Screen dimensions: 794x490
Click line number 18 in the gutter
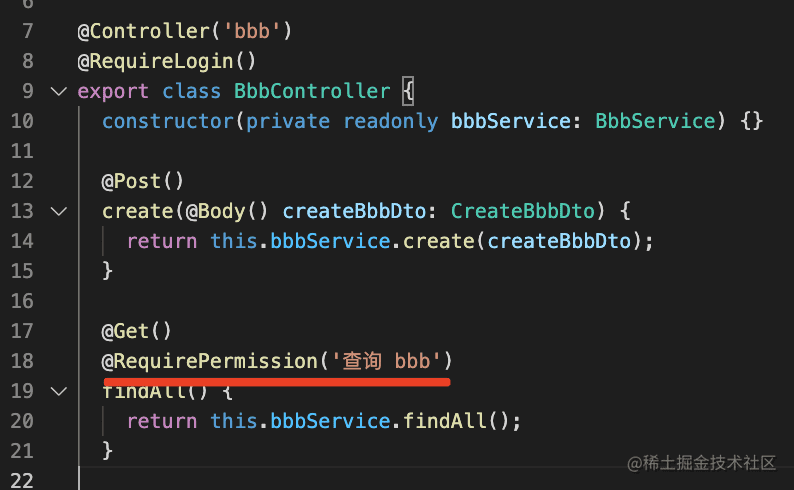[22, 360]
